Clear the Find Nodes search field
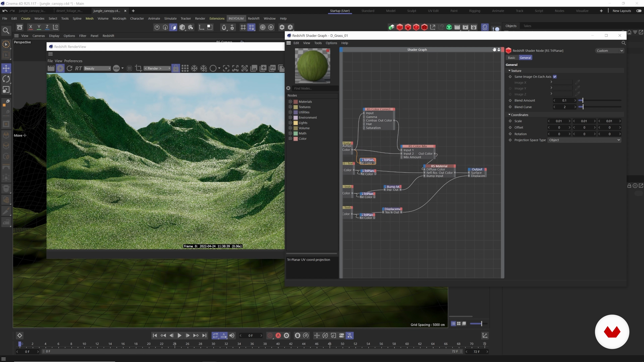Viewport: 644px width, 362px height. 288,88
